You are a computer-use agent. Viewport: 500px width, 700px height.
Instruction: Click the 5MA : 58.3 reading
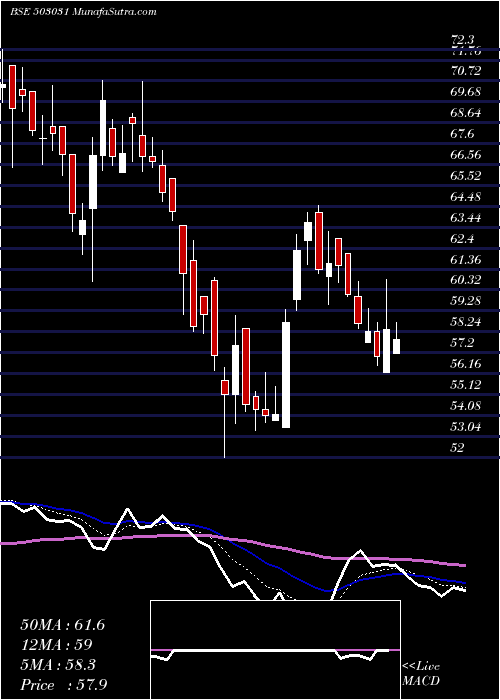tap(58, 665)
